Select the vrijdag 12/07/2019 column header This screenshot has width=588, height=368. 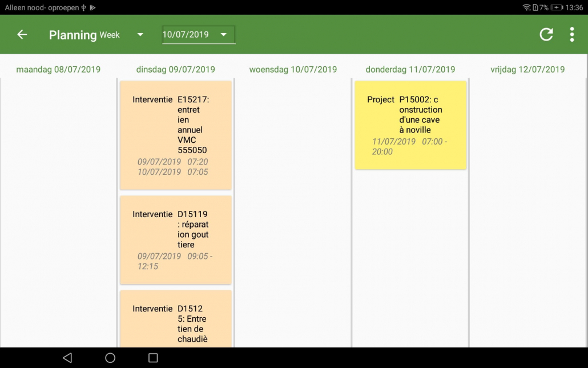click(x=527, y=70)
